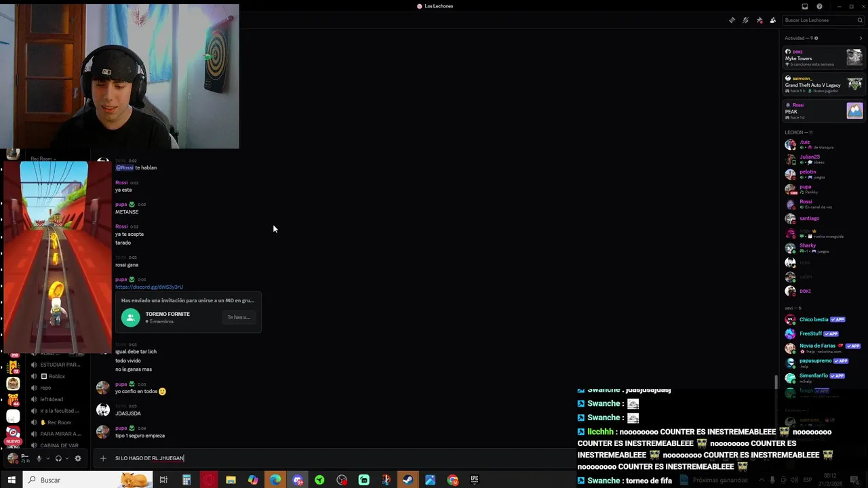
Task: Open the Discord help icon
Action: 819,7
